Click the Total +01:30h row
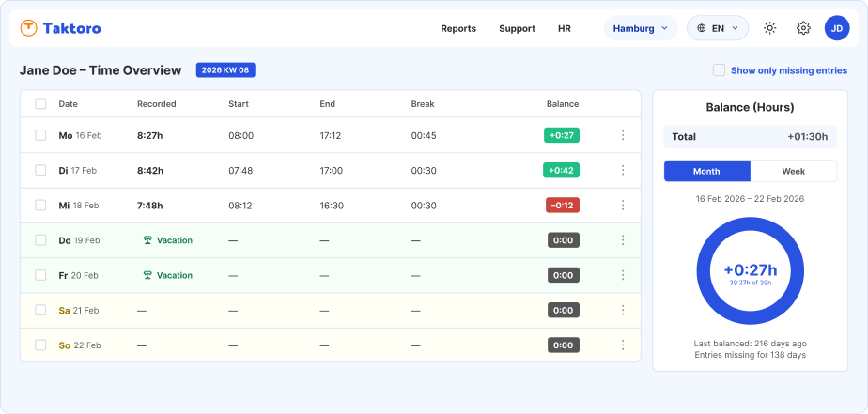This screenshot has height=414, width=868. click(x=750, y=137)
